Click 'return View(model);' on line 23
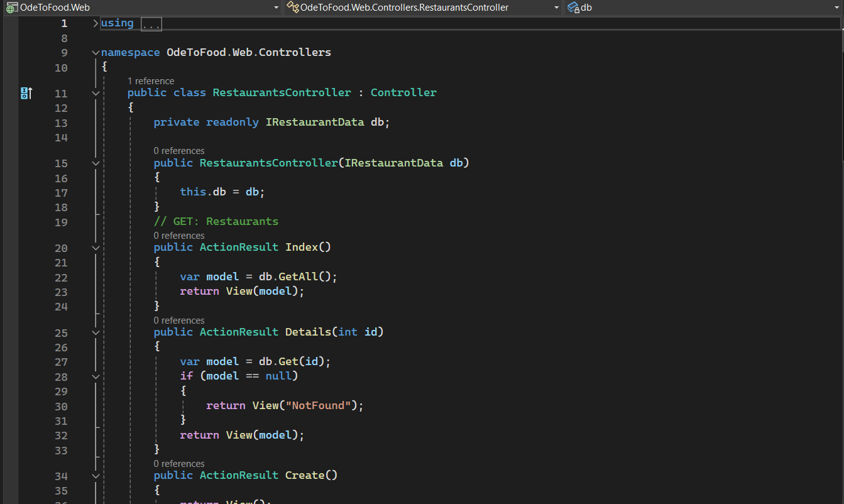This screenshot has height=504, width=844. point(242,291)
